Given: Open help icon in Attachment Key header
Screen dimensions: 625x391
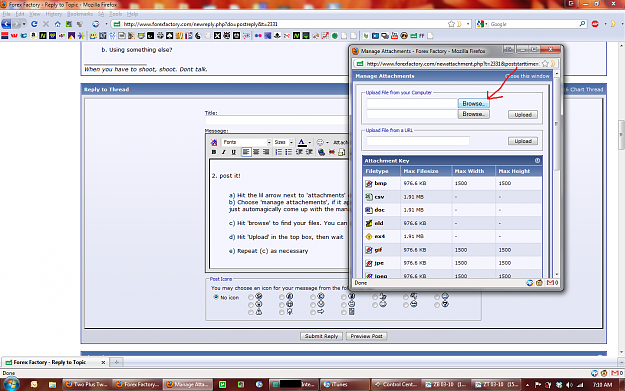Looking at the screenshot, I should tap(537, 161).
